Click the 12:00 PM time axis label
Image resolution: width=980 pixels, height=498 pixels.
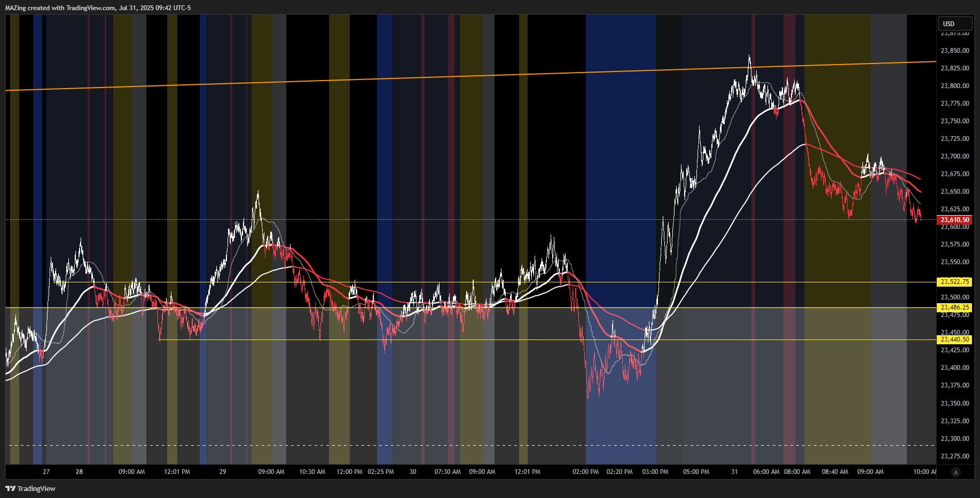pos(349,472)
